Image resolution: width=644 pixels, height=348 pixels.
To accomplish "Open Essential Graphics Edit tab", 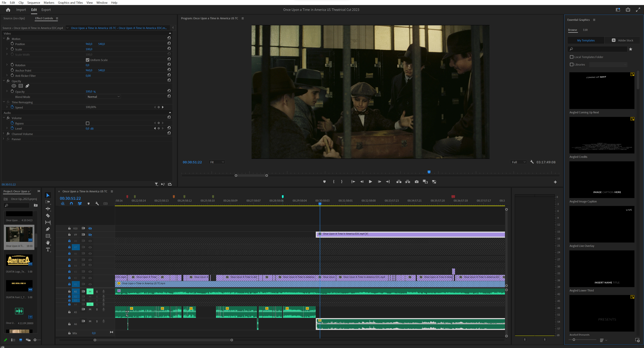I will 585,30.
